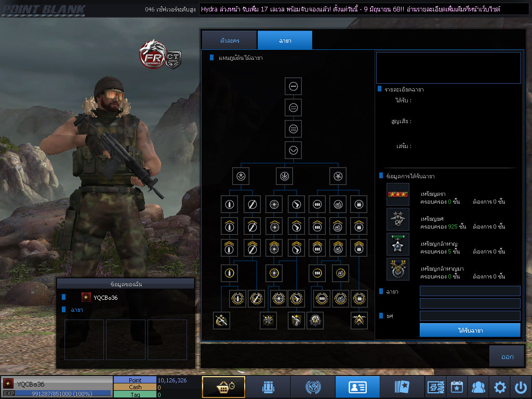Open the event calendar star icon
This screenshot has width=532, height=399.
click(457, 387)
